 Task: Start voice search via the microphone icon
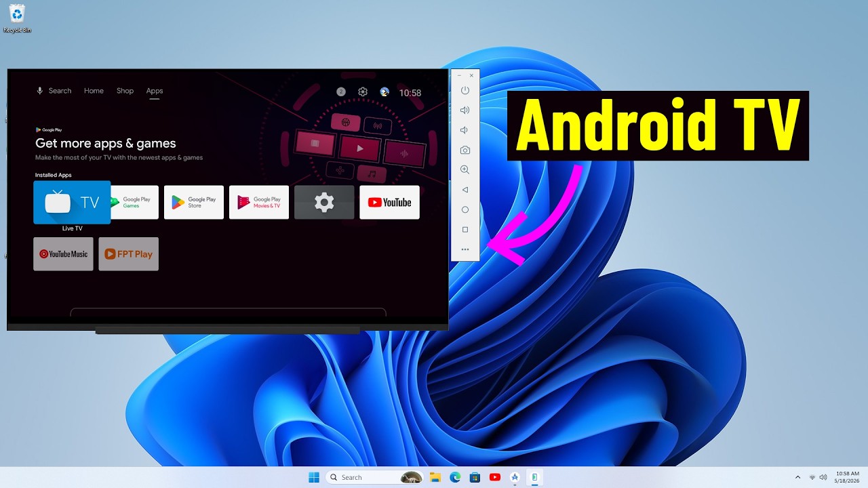click(x=40, y=91)
